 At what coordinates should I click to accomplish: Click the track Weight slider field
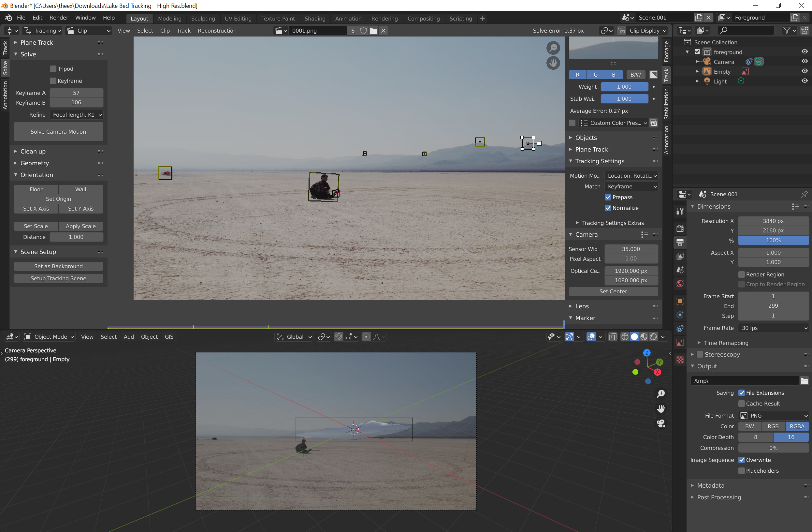point(624,87)
